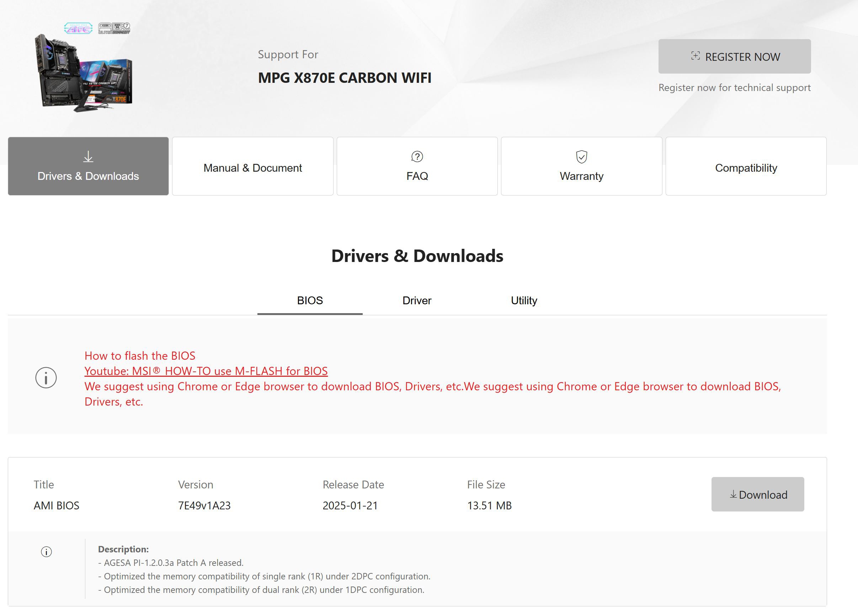Click the Ultra Durable badge icon at top left
This screenshot has height=616, width=858.
pos(113,27)
